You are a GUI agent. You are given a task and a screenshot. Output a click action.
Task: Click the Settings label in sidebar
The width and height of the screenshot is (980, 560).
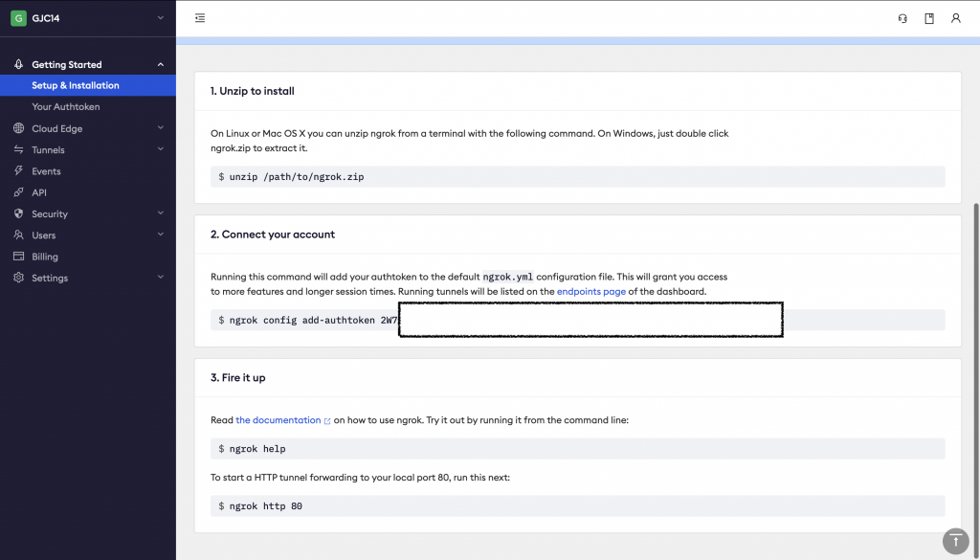[x=50, y=279]
